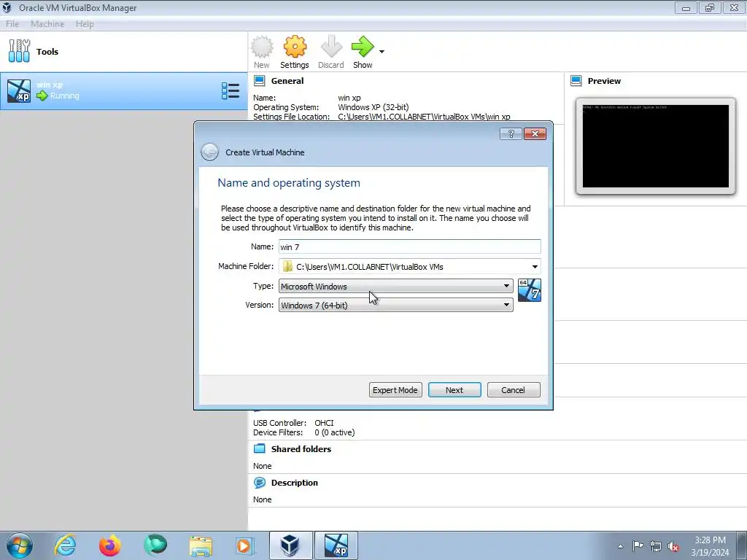The image size is (747, 560).
Task: Click the Device Filters 0 (0 active) text
Action: pyautogui.click(x=304, y=432)
